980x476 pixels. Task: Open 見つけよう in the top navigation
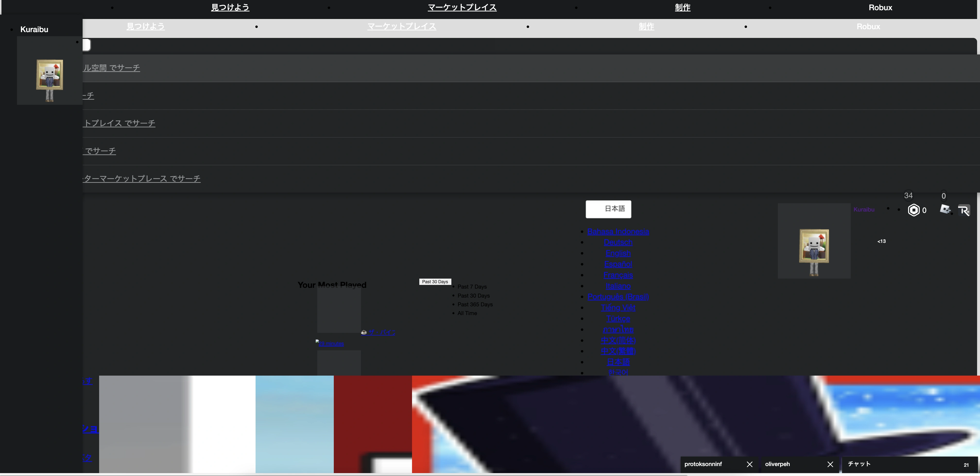tap(230, 8)
